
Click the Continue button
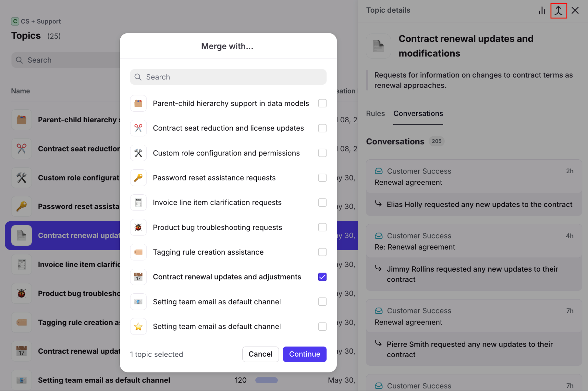point(304,354)
